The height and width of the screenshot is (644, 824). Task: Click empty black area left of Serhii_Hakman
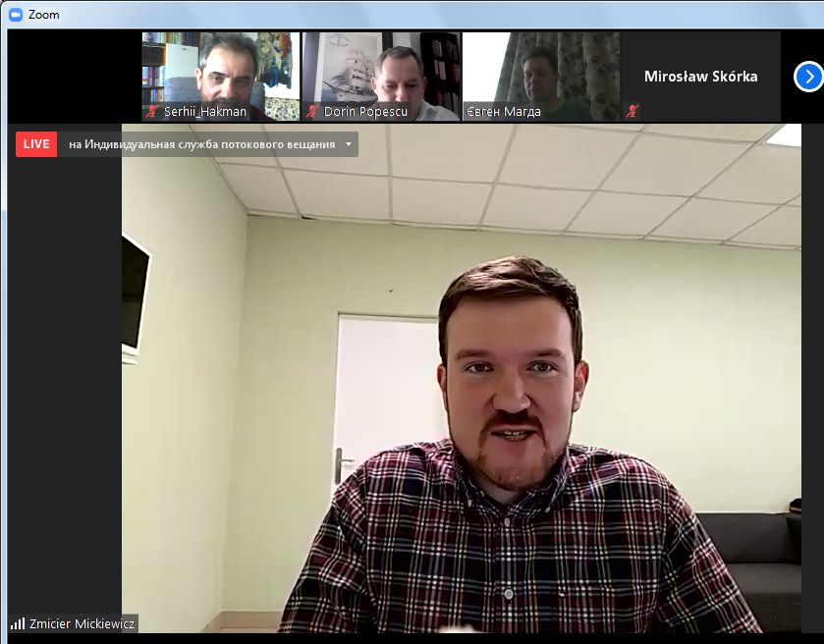[74, 77]
